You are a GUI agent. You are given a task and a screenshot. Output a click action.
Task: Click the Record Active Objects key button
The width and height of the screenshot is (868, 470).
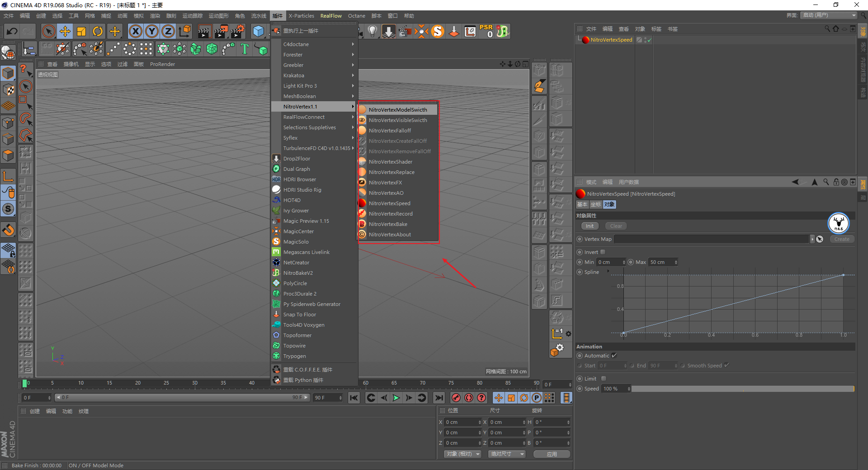(456, 398)
